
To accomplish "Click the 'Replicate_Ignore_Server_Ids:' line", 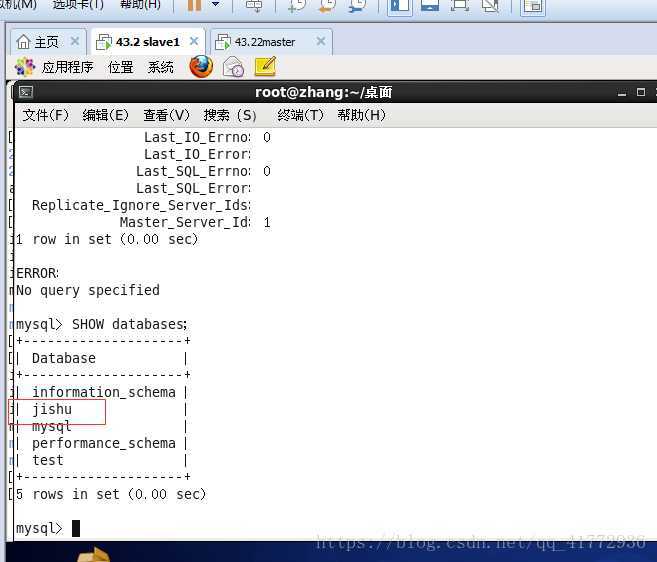I will click(x=142, y=205).
